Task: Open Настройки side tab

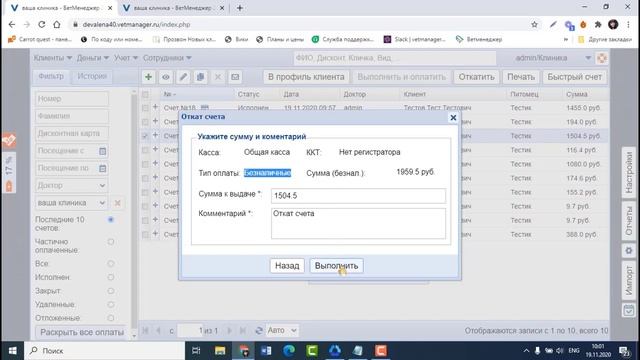Action: 629,173
